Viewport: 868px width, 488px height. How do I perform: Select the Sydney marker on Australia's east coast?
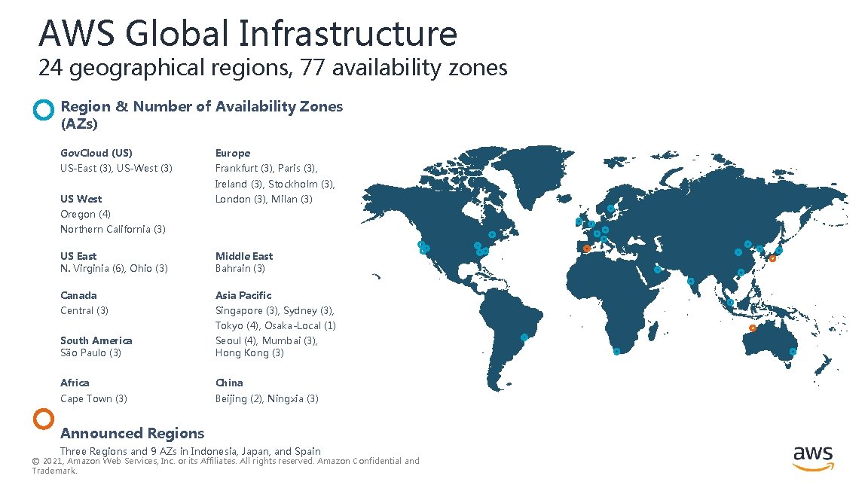tap(793, 352)
